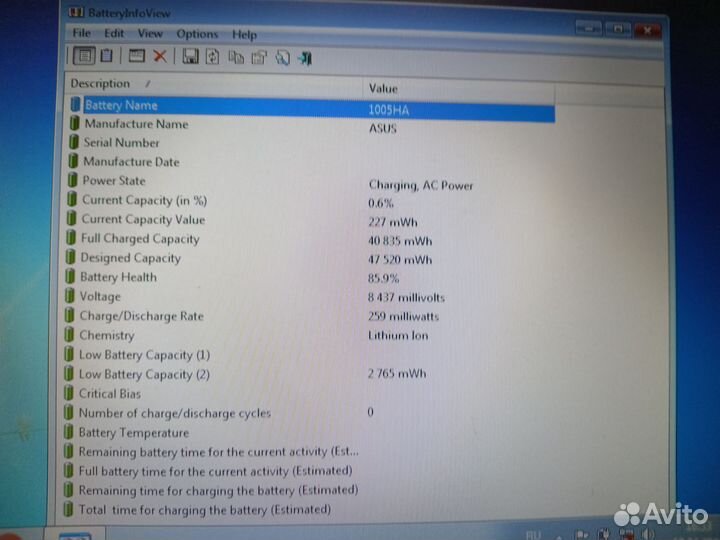Screen dimensions: 720x540
Task: Select the Full Charged Capacity row
Action: 312,239
